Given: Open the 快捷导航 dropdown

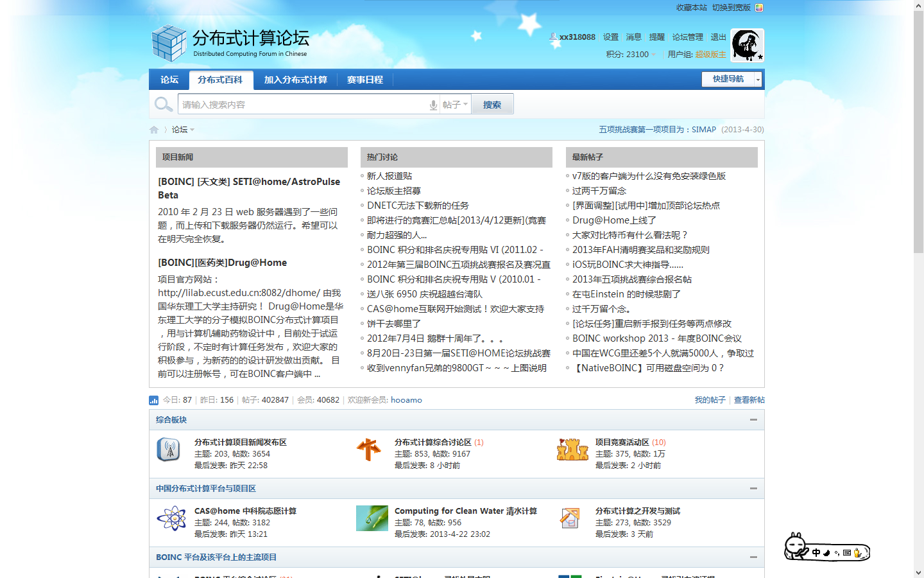Looking at the screenshot, I should (732, 79).
